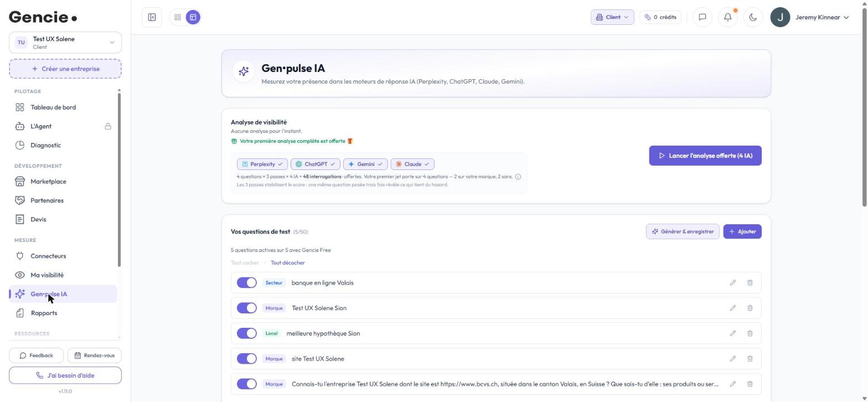Screen dimensions: 868x402
Task: Expand the Jeremy Kinnear user menu
Action: tap(822, 17)
